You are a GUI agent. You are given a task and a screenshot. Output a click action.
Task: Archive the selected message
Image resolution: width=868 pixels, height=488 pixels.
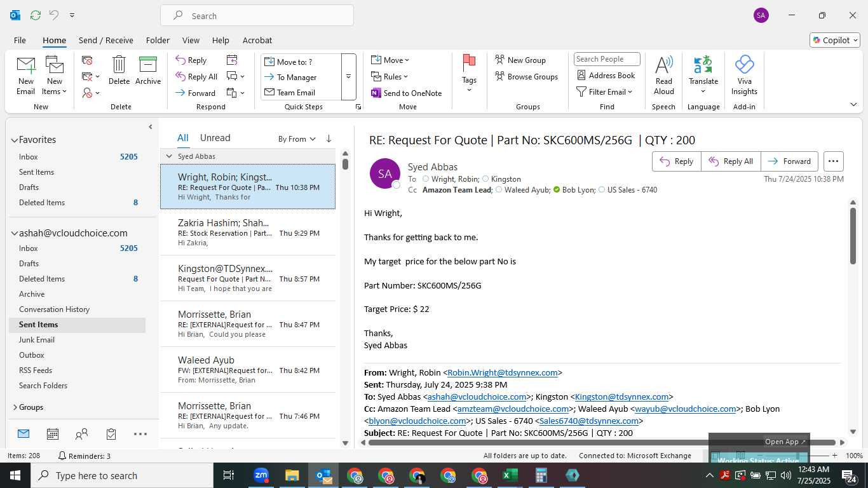148,70
